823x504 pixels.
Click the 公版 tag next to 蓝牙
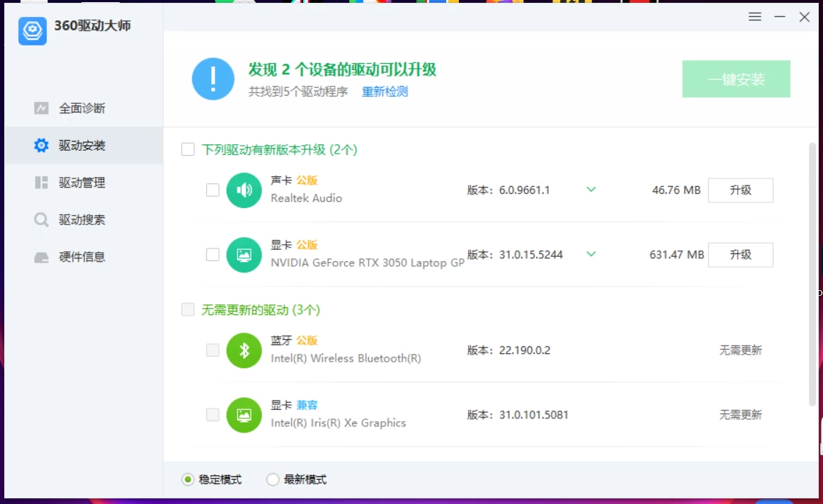tap(307, 340)
